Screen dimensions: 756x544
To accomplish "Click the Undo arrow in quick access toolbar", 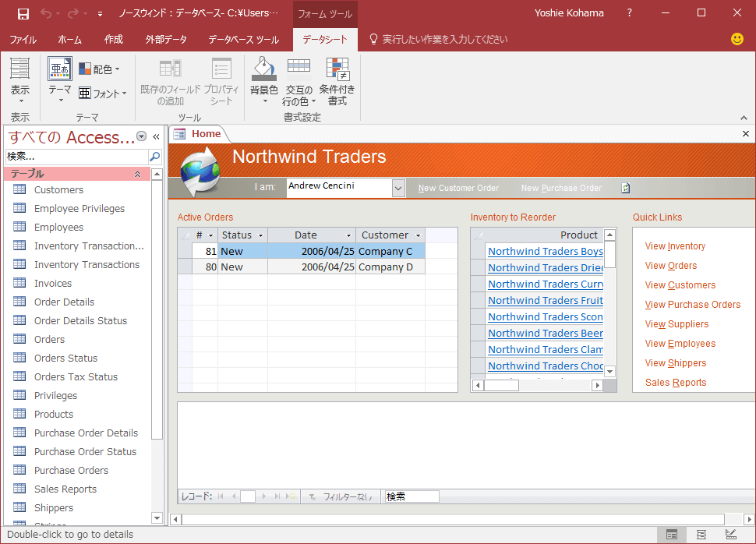I will pyautogui.click(x=46, y=13).
